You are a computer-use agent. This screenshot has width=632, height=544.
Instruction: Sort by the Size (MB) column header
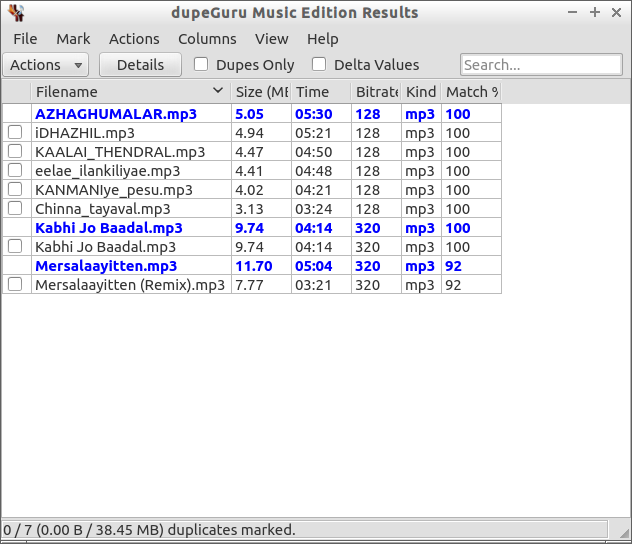pos(261,92)
